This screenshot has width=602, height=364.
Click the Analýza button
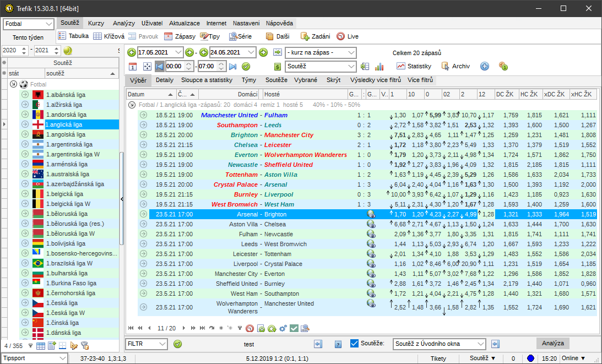[553, 343]
